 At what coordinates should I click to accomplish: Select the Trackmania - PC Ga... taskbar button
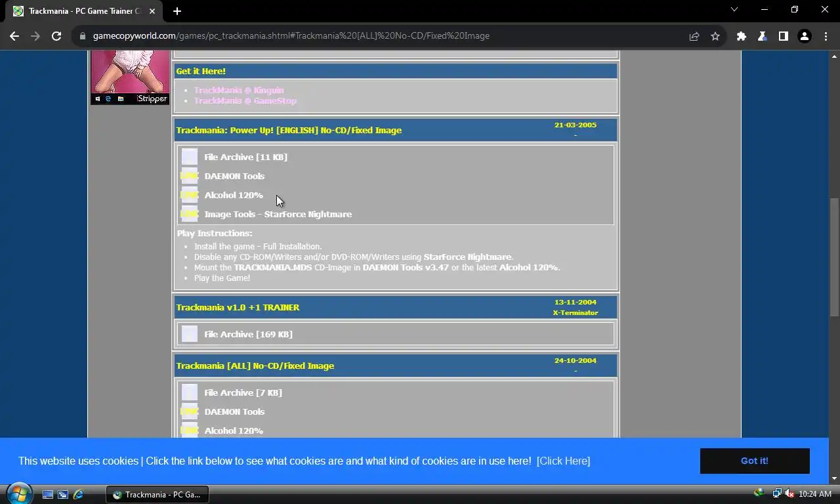(x=157, y=494)
